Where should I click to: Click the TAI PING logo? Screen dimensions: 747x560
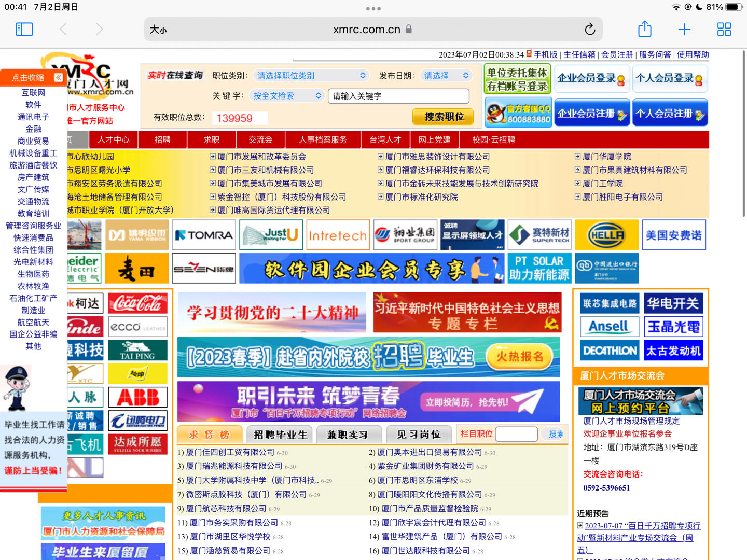(137, 350)
